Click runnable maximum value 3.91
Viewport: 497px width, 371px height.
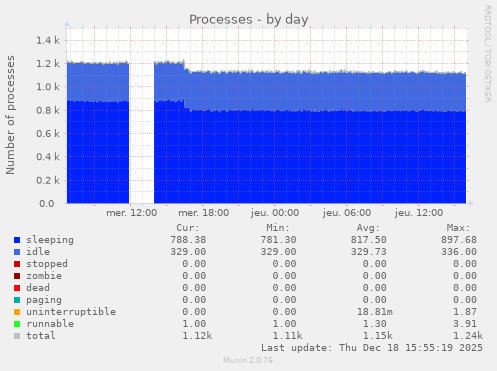click(x=465, y=324)
